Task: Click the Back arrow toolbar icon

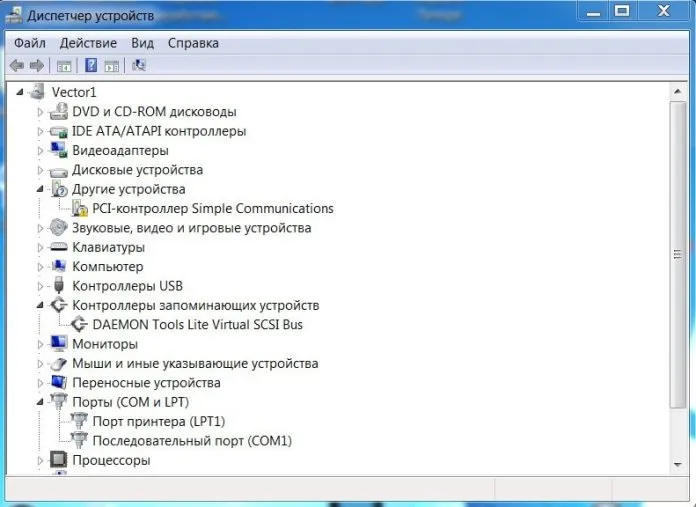Action: (x=17, y=66)
